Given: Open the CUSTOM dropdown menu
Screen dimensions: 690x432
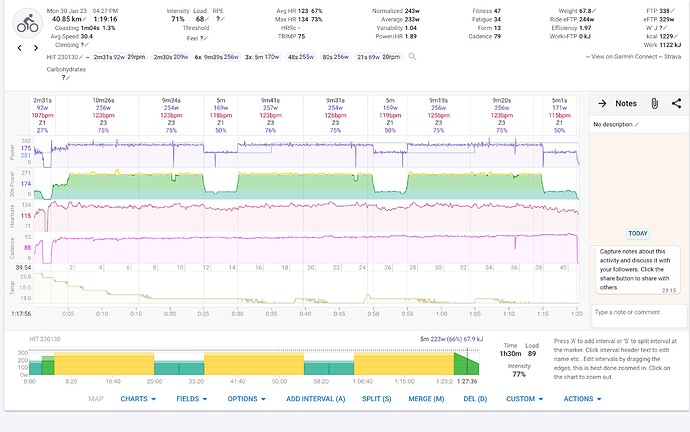Looking at the screenshot, I should pos(526,399).
